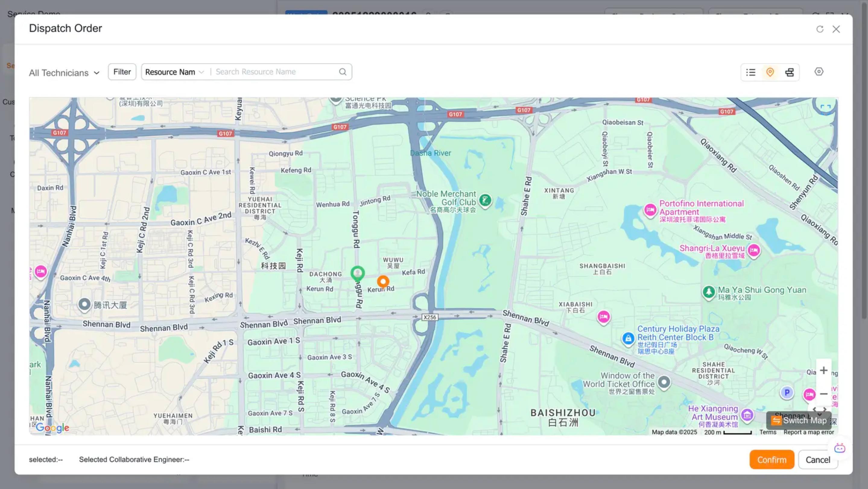Confirm the dispatch order
Viewport: 868px width, 489px height.
click(x=771, y=460)
